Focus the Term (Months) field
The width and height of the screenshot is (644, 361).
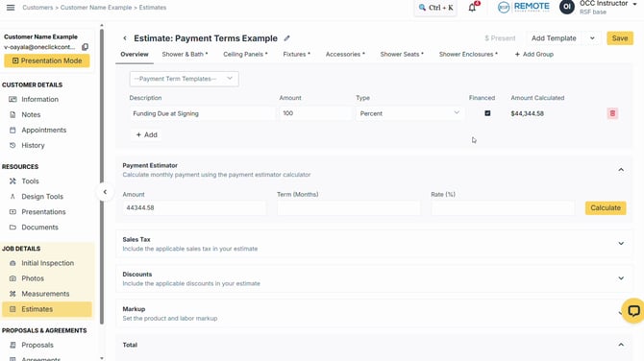[348, 208]
